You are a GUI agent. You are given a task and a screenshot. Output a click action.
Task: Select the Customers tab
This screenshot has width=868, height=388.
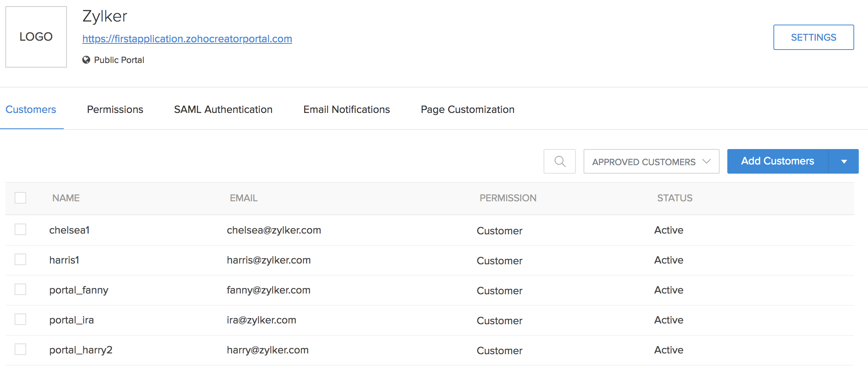[31, 109]
